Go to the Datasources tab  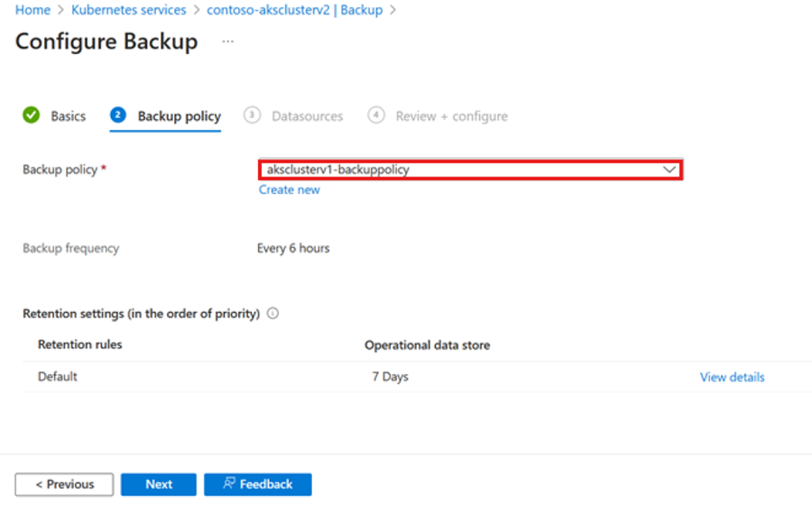[x=307, y=116]
